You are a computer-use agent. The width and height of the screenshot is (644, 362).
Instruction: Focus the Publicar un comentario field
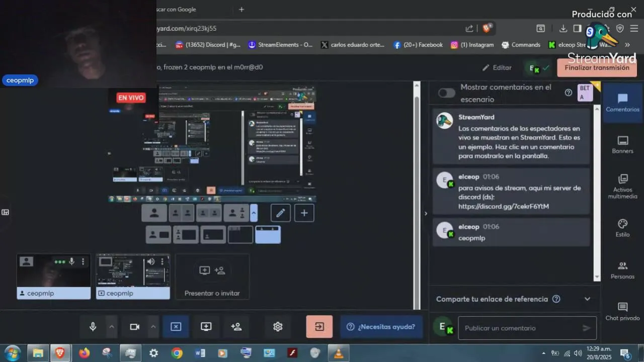527,328
